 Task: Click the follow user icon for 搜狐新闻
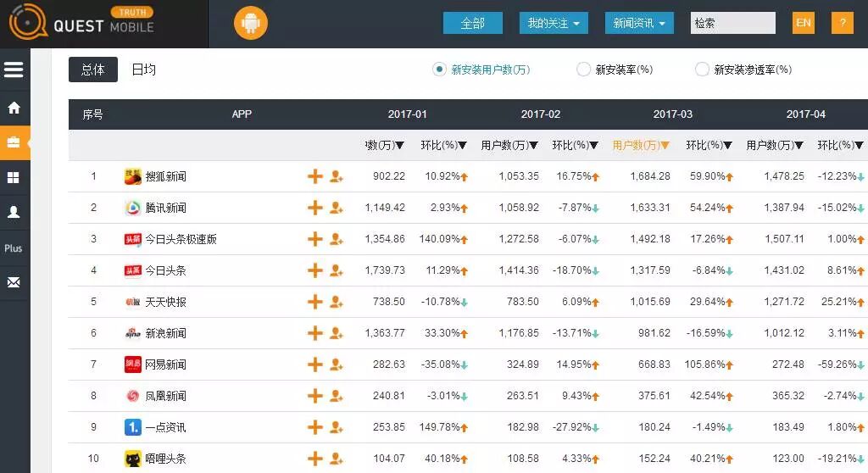click(x=336, y=176)
